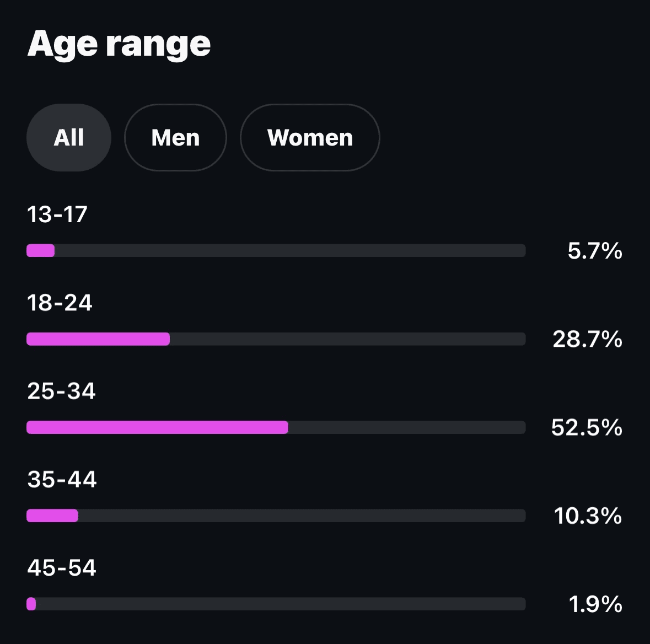This screenshot has height=644, width=650.
Task: Click the 5.7% value for 13-17
Action: (594, 251)
